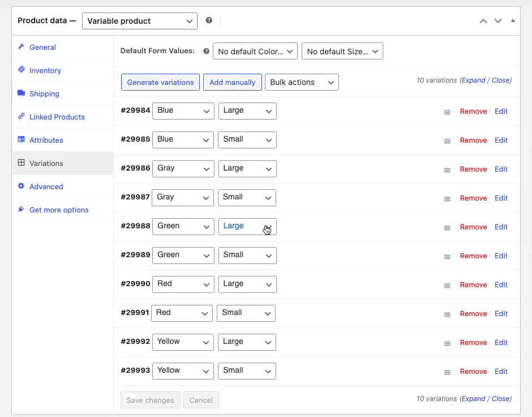This screenshot has height=417, width=532.
Task: Open size dropdown for variation #29988
Action: pos(247,227)
